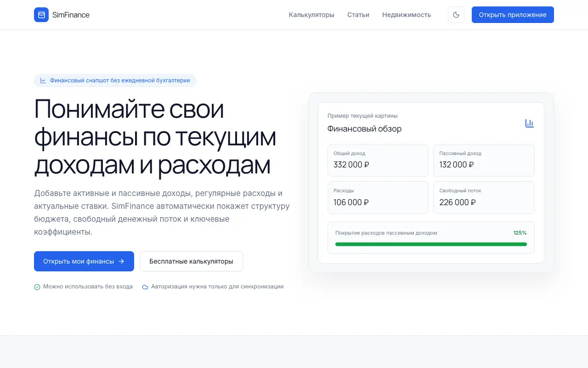Click the Пример текущей картины label

tap(362, 116)
